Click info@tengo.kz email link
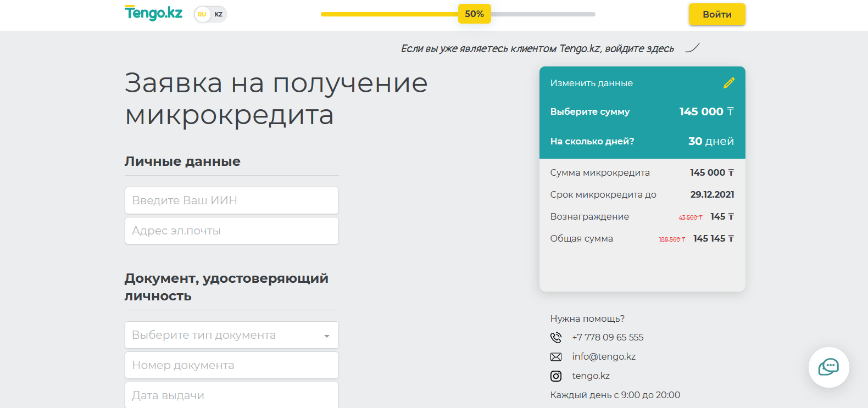Viewport: 868px width, 408px height. [x=604, y=356]
